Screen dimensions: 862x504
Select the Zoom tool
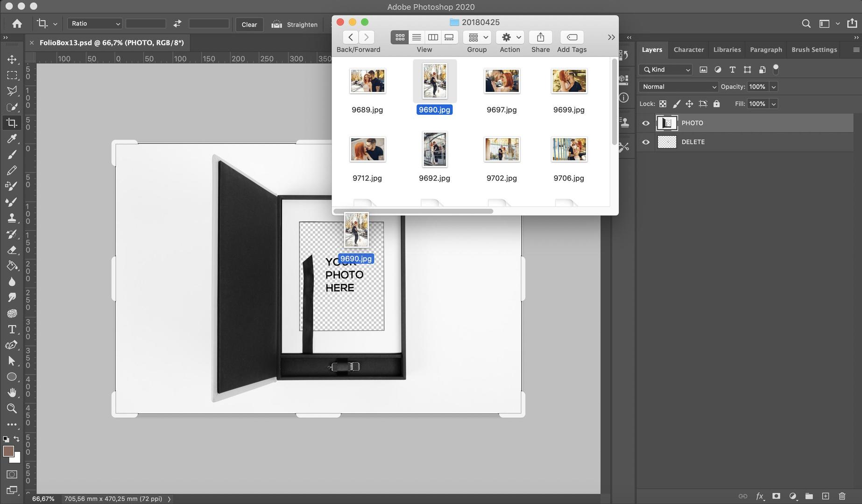(x=12, y=408)
